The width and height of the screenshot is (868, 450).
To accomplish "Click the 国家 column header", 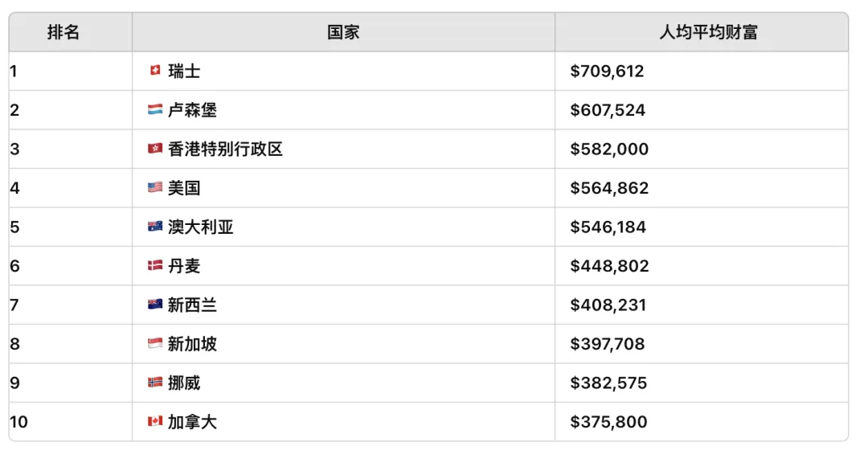I will (343, 33).
